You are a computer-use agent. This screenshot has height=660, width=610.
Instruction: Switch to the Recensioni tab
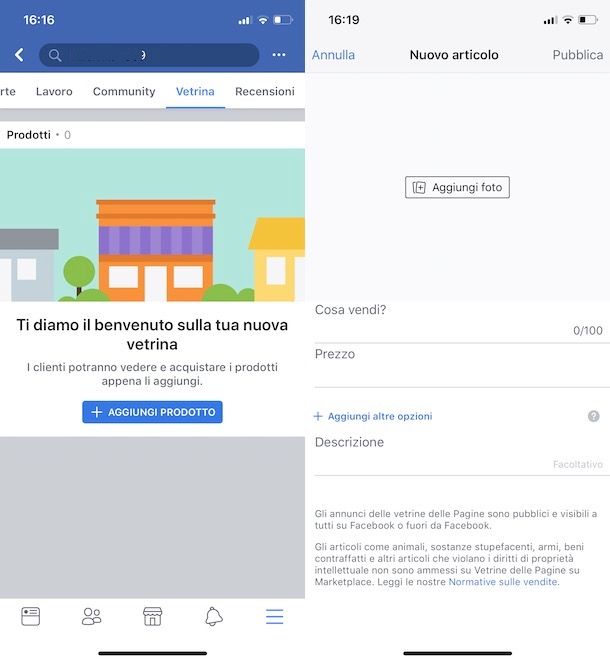point(265,91)
